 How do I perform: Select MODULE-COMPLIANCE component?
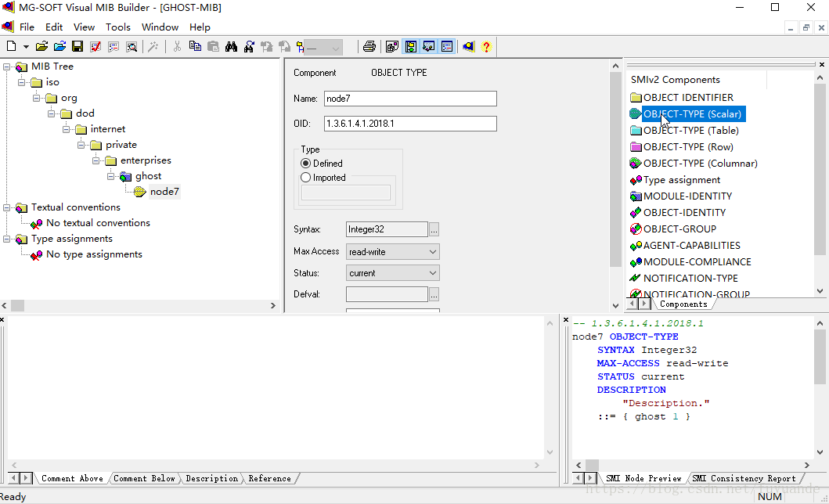point(697,261)
